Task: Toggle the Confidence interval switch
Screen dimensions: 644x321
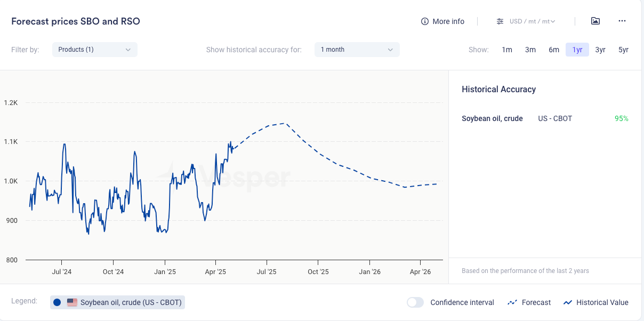Action: [415, 302]
